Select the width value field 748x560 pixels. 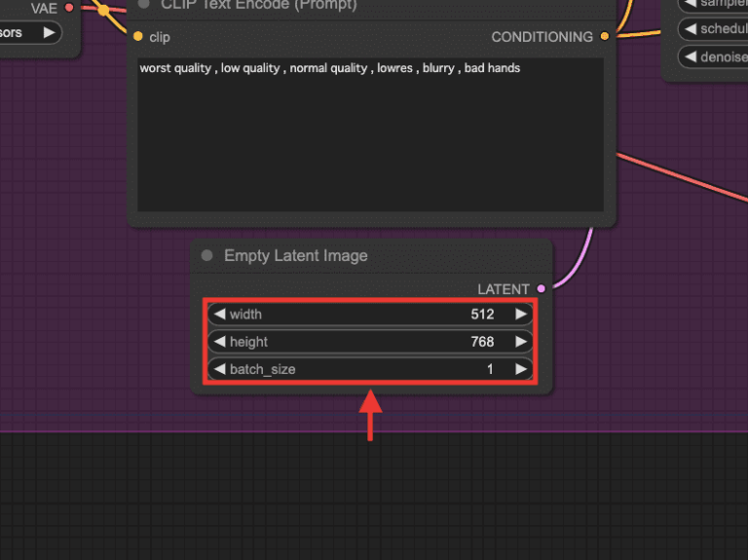coord(371,314)
